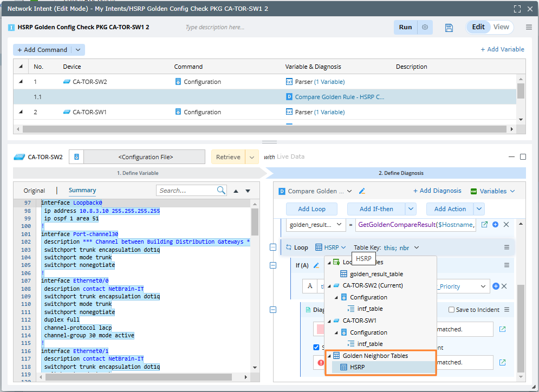Click the pink color swatch in diagnosis message
539x392 pixels.
321,329
